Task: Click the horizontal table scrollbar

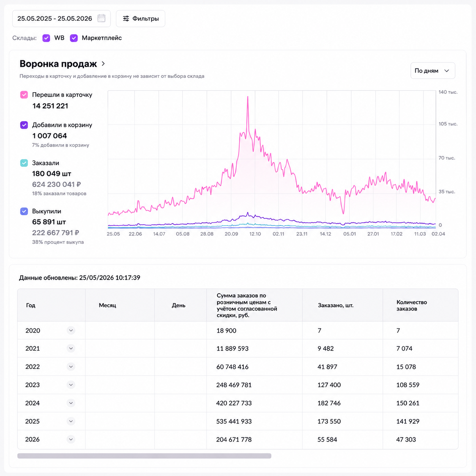Action: coord(144,456)
